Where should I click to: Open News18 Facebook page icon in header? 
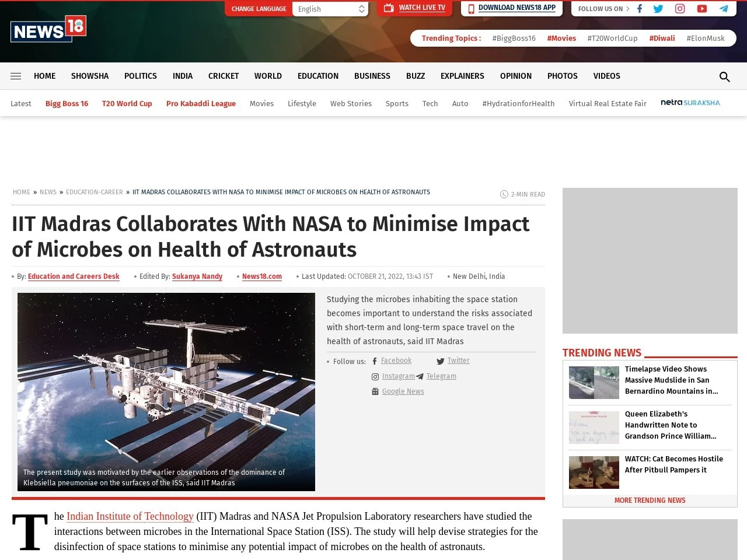click(640, 9)
